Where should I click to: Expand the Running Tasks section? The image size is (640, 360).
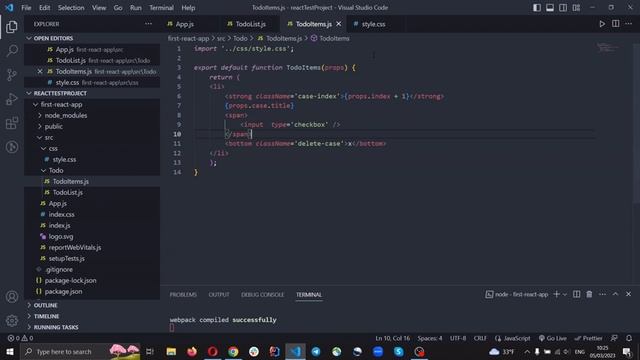(x=92, y=327)
